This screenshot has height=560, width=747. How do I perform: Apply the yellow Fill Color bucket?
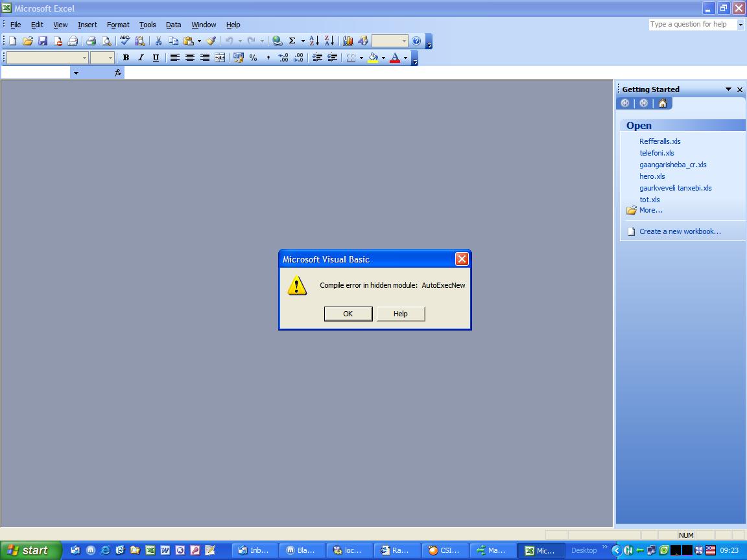373,58
